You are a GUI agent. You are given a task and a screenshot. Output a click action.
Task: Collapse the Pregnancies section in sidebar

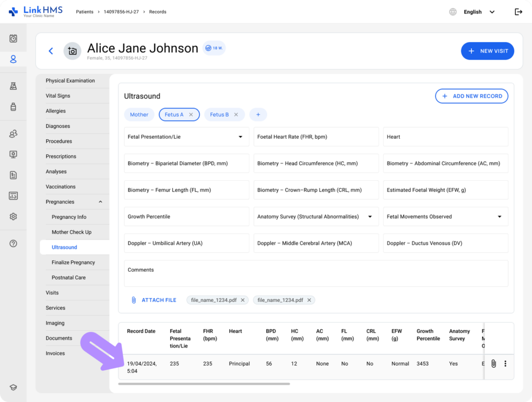tap(100, 202)
